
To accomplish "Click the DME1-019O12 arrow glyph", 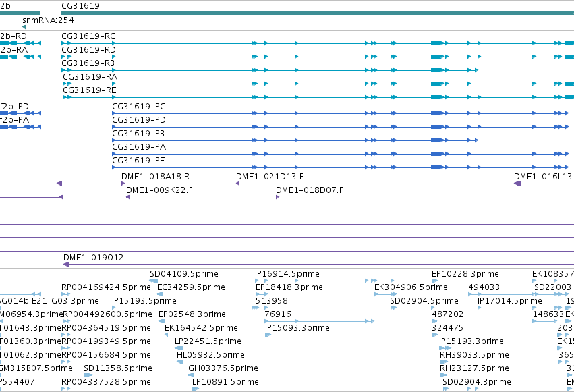I will pos(66,264).
